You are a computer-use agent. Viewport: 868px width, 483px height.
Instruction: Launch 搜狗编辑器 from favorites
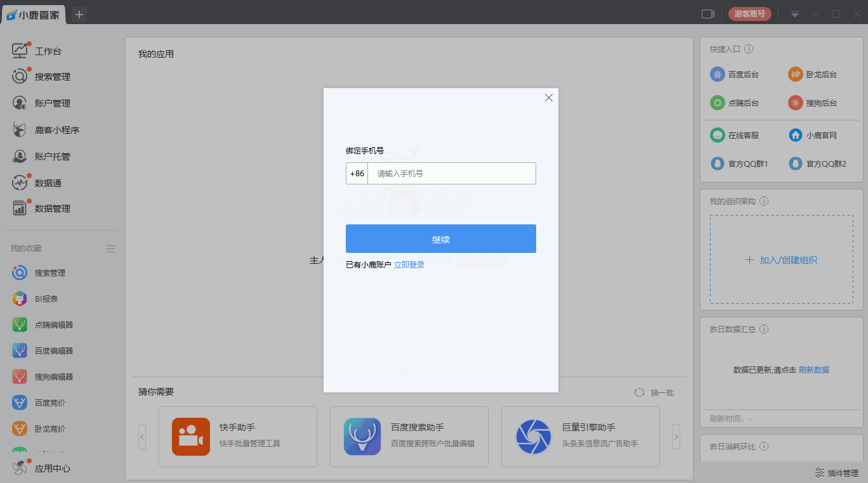[43, 377]
